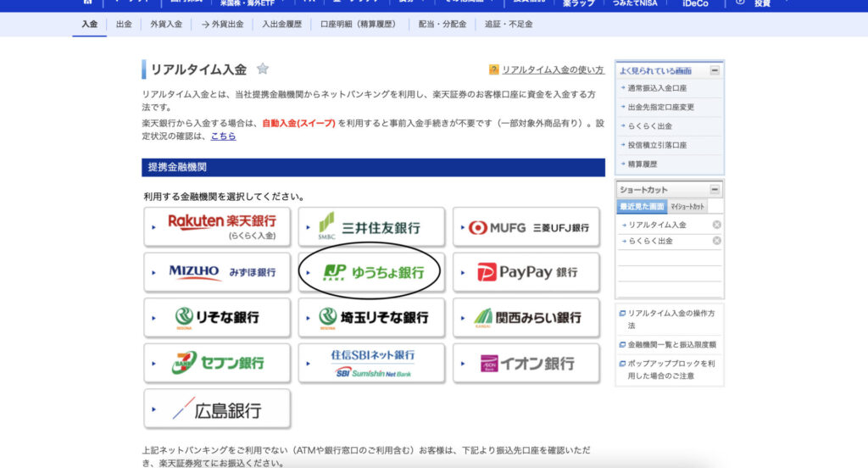The height and width of the screenshot is (468, 868).
Task: Choose ゆうちょ銀行 as the financial institution
Action: 371,272
